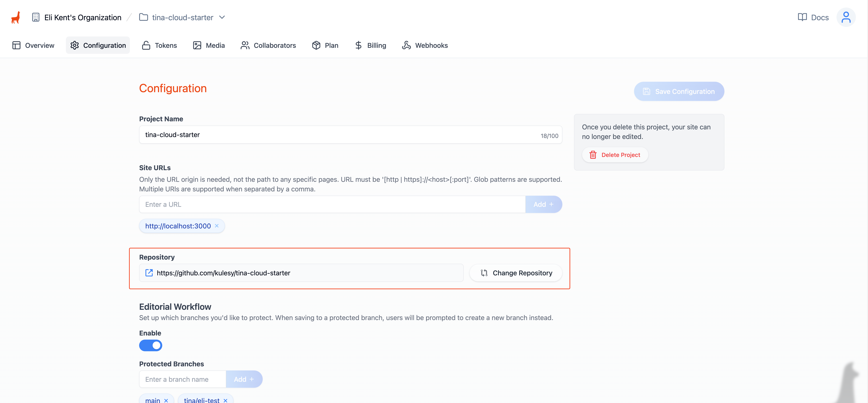Click the Billing dollar sign icon
Screen dimensions: 868x403
coord(359,45)
